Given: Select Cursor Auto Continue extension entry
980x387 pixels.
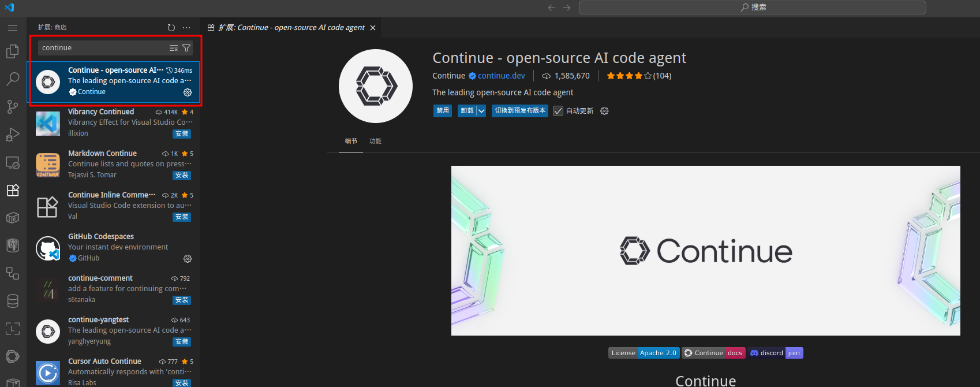Looking at the screenshot, I should tap(113, 370).
